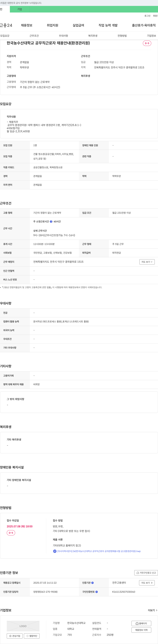Click the deadline text 2025.07.08 (화) 18:00
This screenshot has width=158, height=644.
(19, 526)
